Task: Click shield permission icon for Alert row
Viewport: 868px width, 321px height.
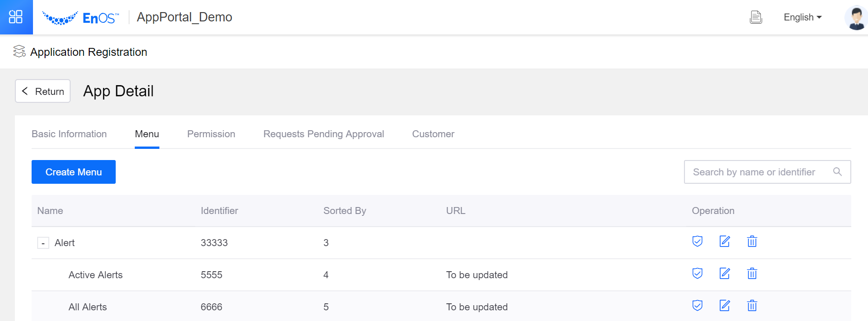Action: (697, 241)
